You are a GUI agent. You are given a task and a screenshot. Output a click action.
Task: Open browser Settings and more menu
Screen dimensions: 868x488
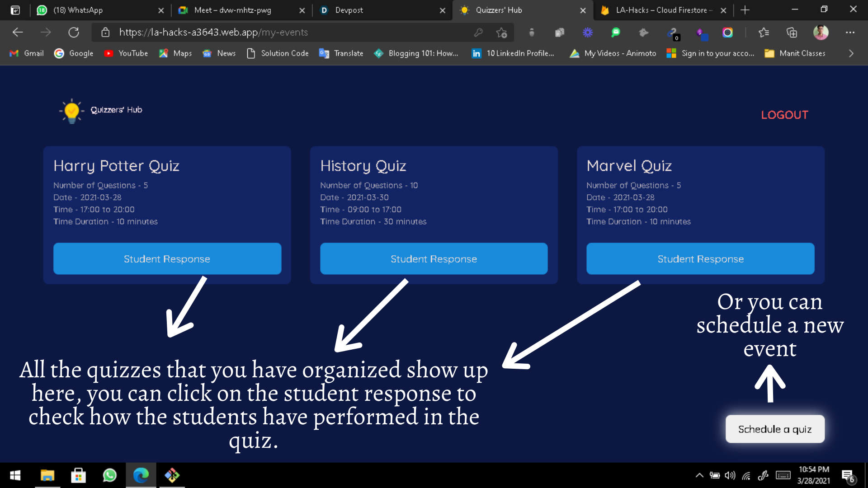850,33
